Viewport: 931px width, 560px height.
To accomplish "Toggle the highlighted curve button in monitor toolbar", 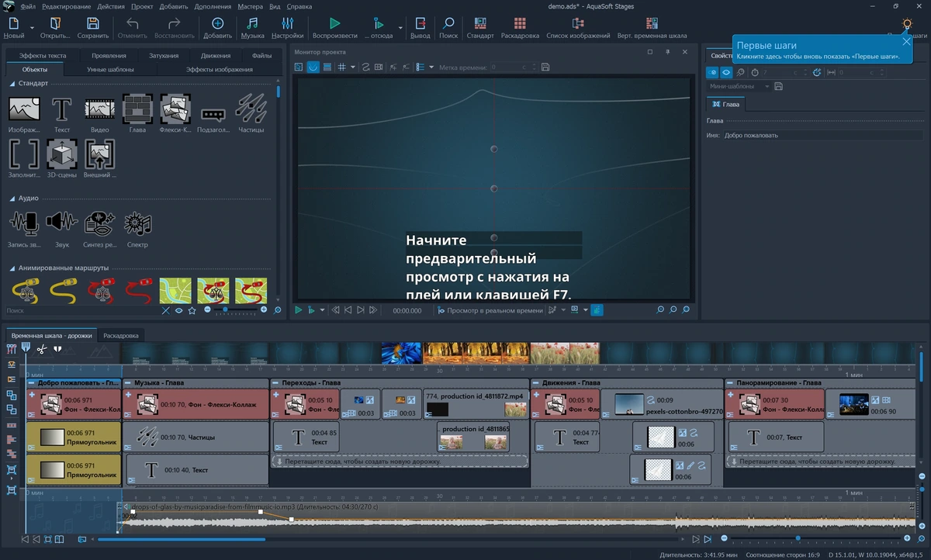I will (313, 67).
